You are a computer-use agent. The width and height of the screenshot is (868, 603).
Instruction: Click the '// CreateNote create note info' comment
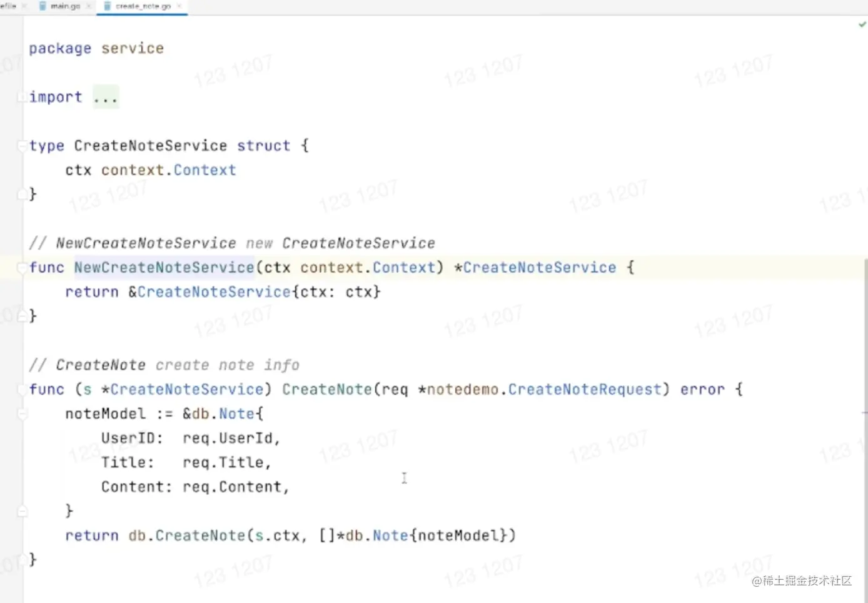click(x=164, y=365)
